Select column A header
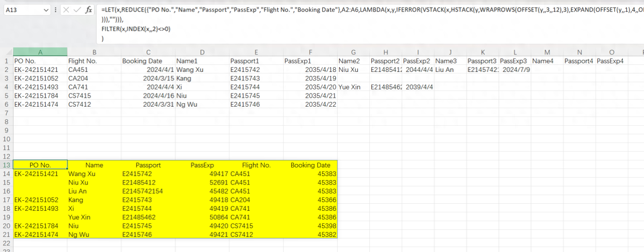Screen dimensions: 644x252 point(40,52)
